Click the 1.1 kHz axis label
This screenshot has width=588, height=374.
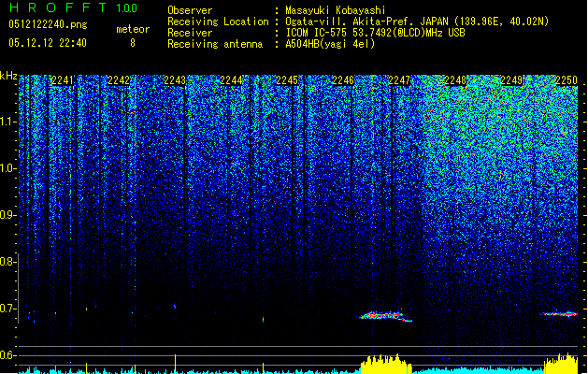coord(8,122)
